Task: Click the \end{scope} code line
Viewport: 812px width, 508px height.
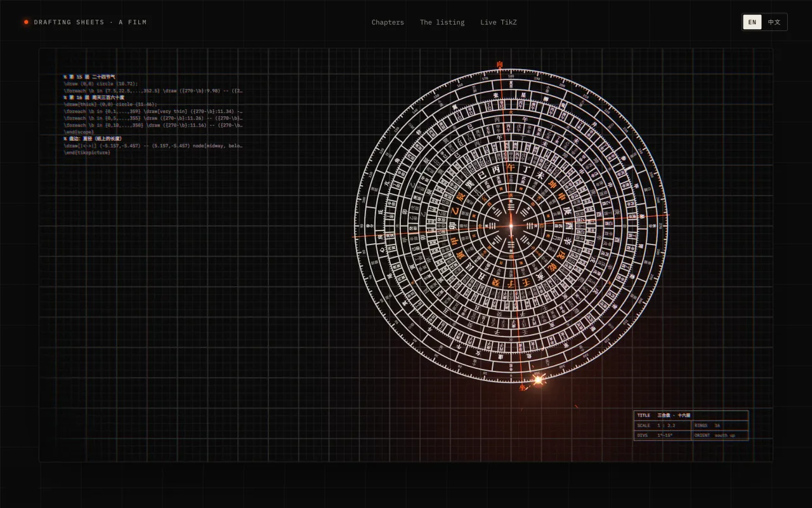Action: [x=79, y=131]
